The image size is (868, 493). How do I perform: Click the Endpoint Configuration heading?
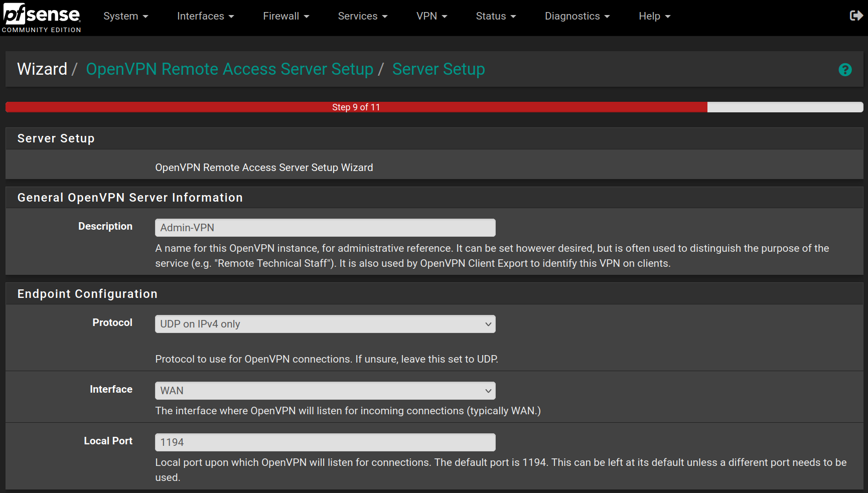(87, 294)
